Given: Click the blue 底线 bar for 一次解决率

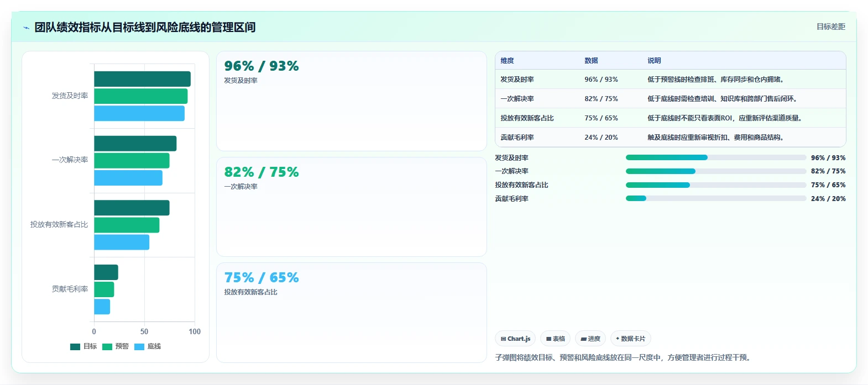Looking at the screenshot, I should 128,178.
